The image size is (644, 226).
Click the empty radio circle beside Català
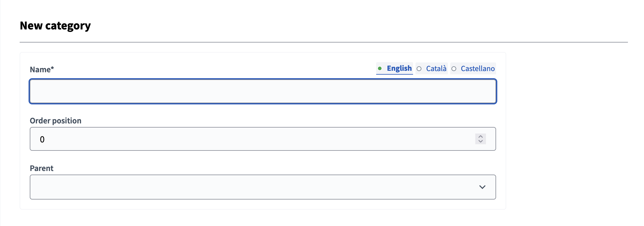pos(420,68)
